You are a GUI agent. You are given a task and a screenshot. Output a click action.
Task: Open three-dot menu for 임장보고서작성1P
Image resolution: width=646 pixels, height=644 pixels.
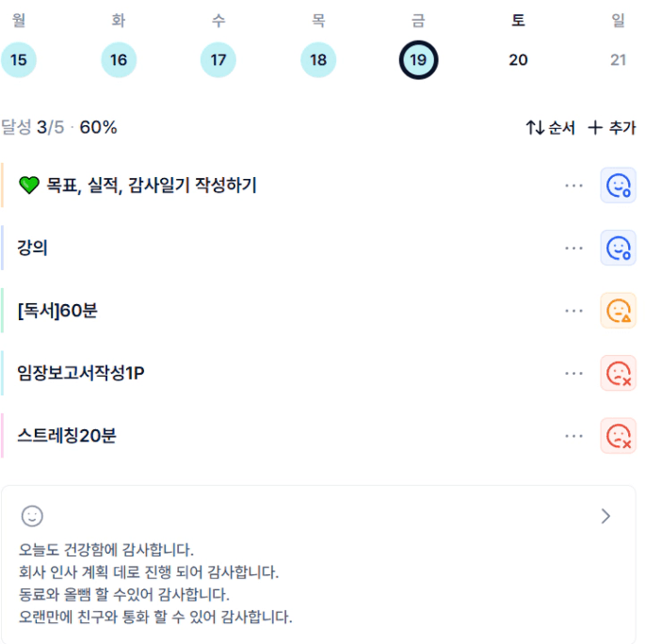tap(574, 373)
